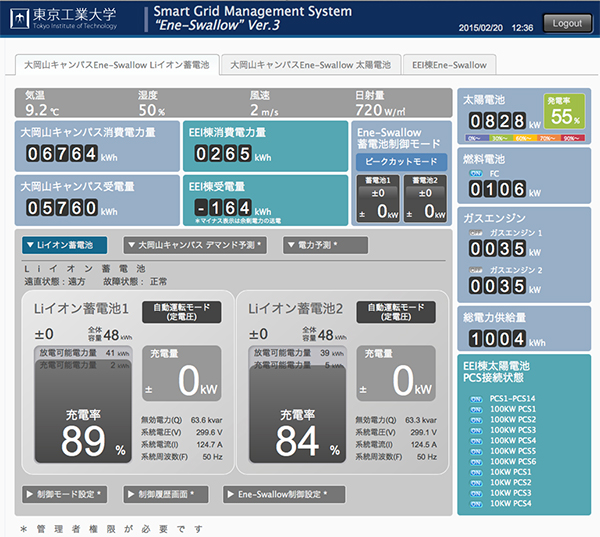600x537 pixels.
Task: Click the ON icon for 10KW PCS4
Action: coord(475,503)
